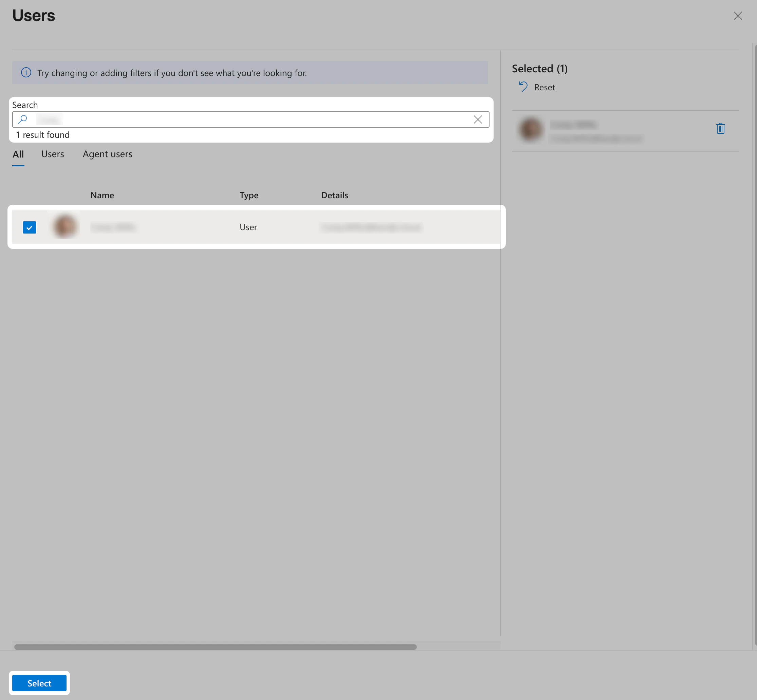Screen dimensions: 757x700
Task: Click the Type column header
Action: (249, 195)
